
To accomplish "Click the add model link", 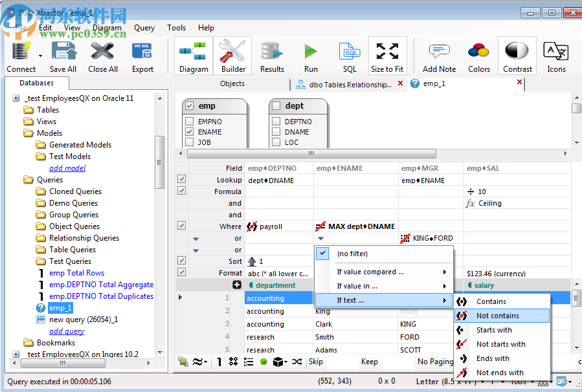I will tap(67, 168).
